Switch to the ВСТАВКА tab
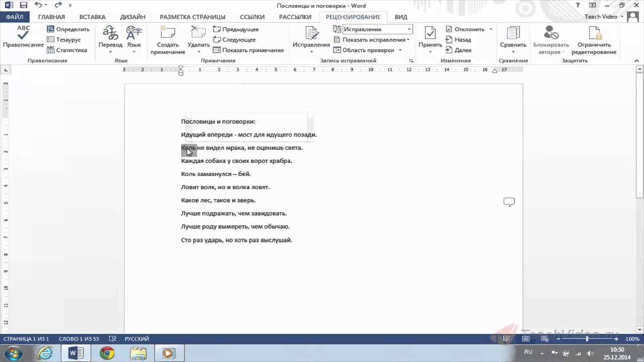The height and width of the screenshot is (362, 644). [x=93, y=17]
